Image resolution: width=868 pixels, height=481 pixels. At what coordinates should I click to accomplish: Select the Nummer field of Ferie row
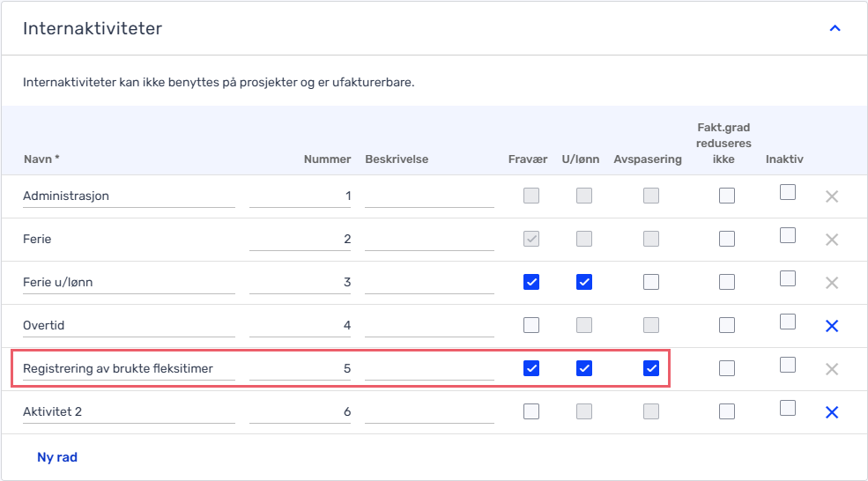(300, 239)
